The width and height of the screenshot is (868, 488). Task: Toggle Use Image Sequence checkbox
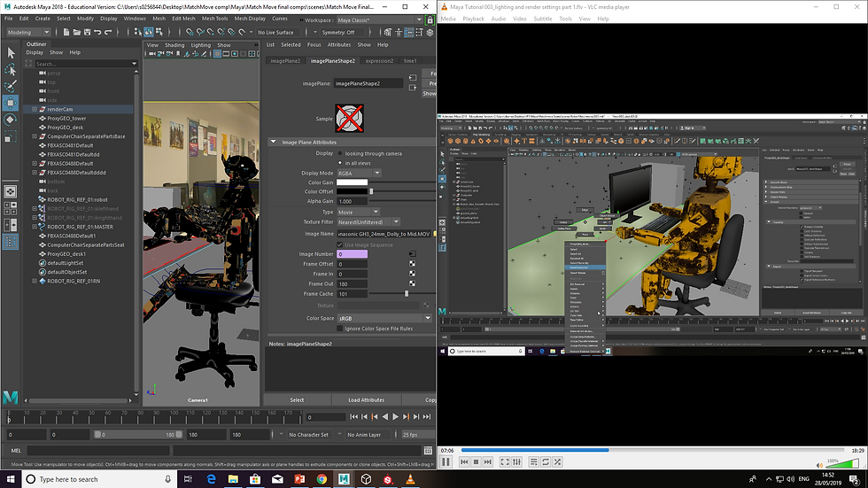pyautogui.click(x=340, y=244)
